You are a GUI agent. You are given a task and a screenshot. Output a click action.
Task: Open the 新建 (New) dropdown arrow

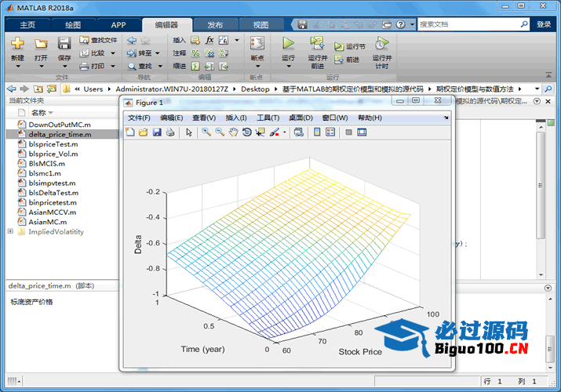(17, 67)
